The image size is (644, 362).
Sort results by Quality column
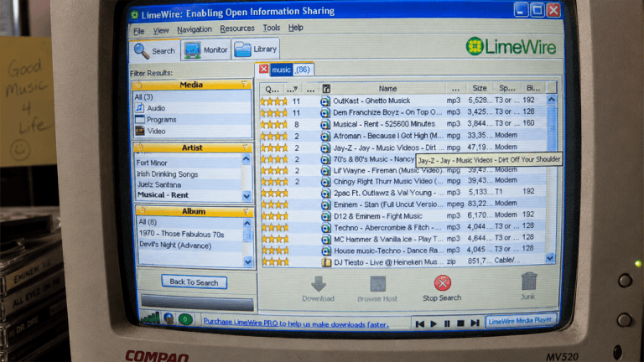point(272,89)
